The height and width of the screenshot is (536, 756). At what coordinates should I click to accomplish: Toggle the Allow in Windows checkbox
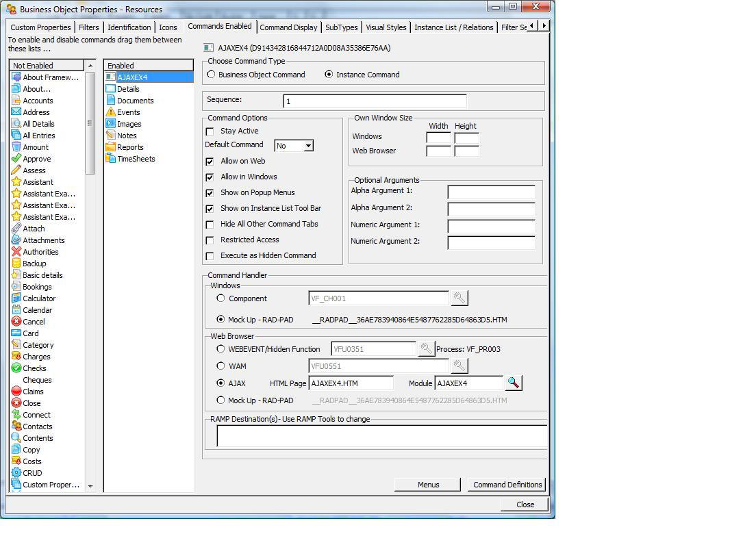(210, 177)
